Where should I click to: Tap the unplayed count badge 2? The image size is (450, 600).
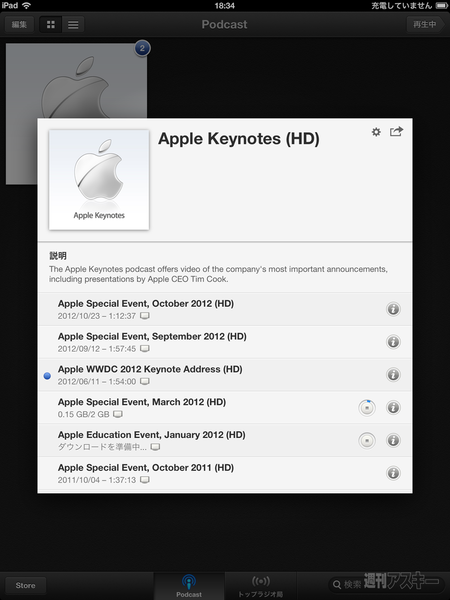pos(142,49)
